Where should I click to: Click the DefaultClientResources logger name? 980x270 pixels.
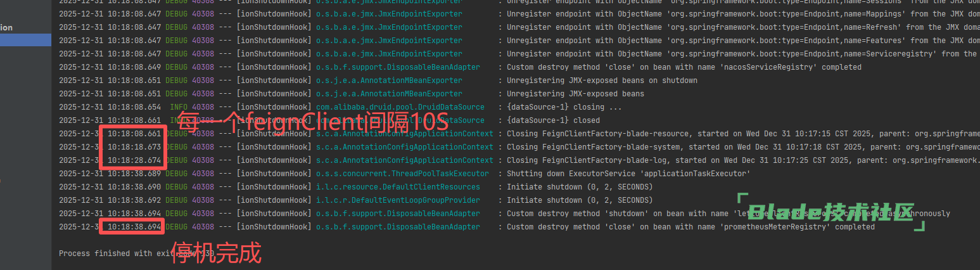(x=398, y=187)
